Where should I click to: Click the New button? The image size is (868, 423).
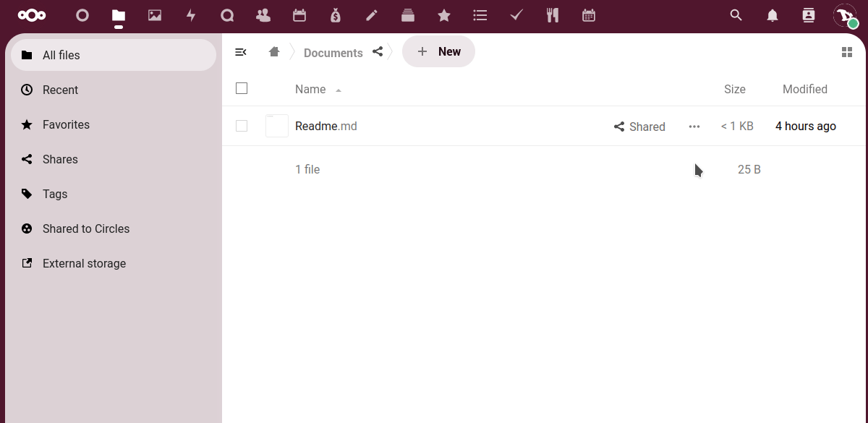pyautogui.click(x=438, y=52)
